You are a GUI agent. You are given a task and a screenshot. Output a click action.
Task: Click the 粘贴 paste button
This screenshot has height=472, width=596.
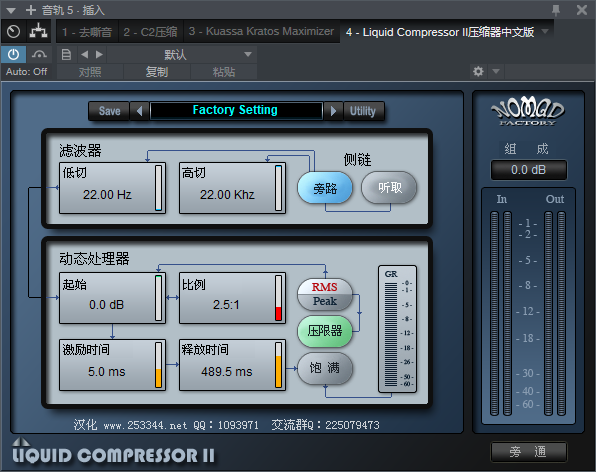click(224, 71)
